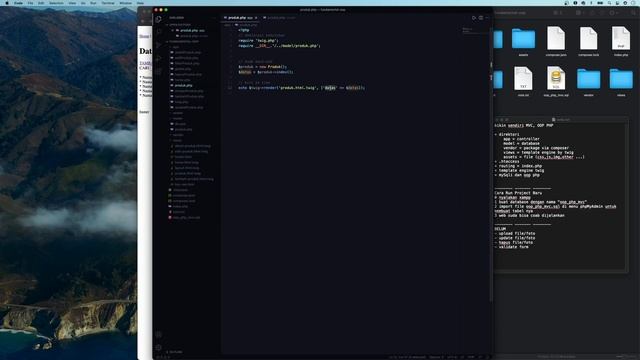Expand the vendor folder in Explorer

[x=178, y=135]
